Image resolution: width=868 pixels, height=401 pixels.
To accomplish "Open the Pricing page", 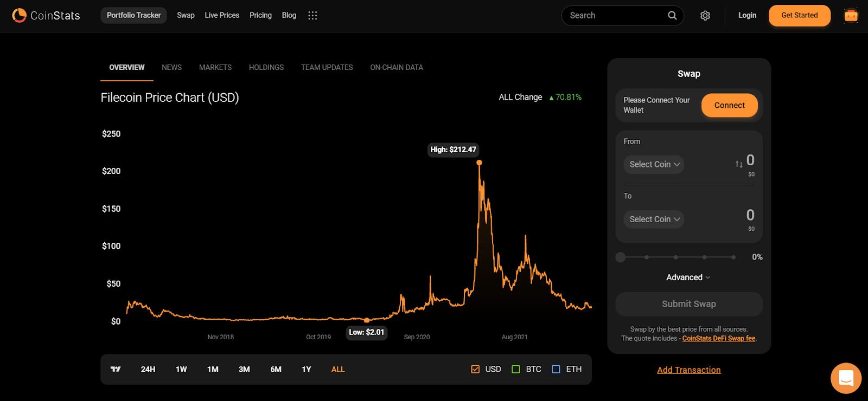I will point(260,15).
